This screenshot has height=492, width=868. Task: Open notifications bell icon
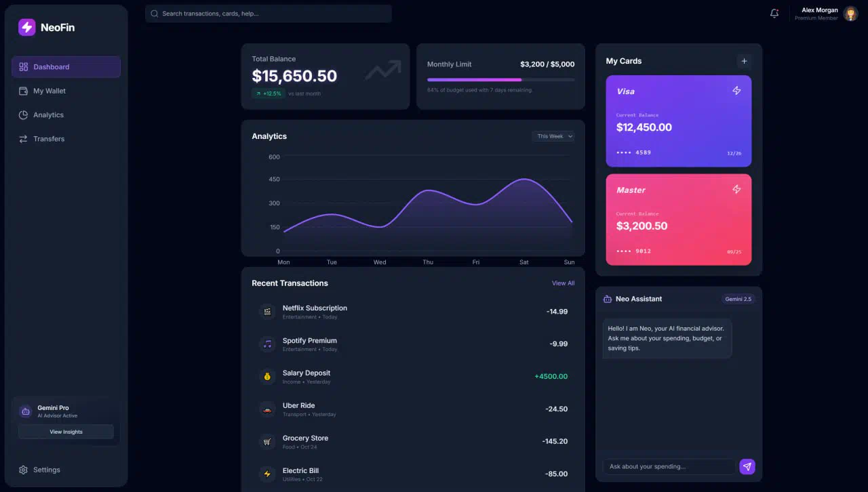pos(774,14)
